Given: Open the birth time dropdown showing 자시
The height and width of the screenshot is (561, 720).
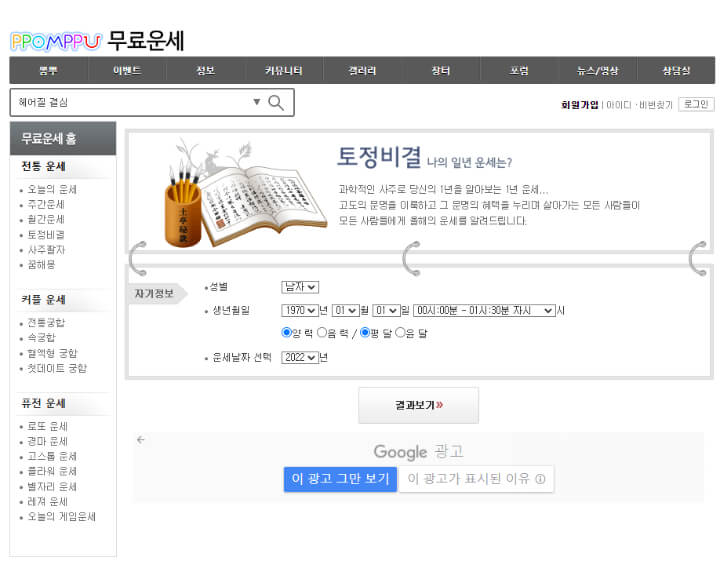Looking at the screenshot, I should point(484,310).
